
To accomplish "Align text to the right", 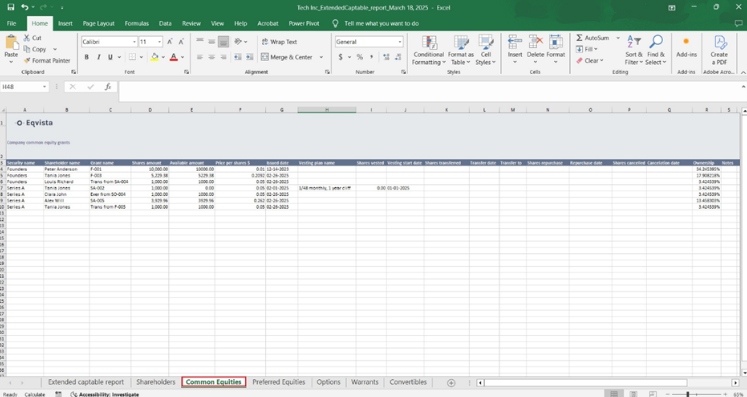I will click(x=223, y=57).
